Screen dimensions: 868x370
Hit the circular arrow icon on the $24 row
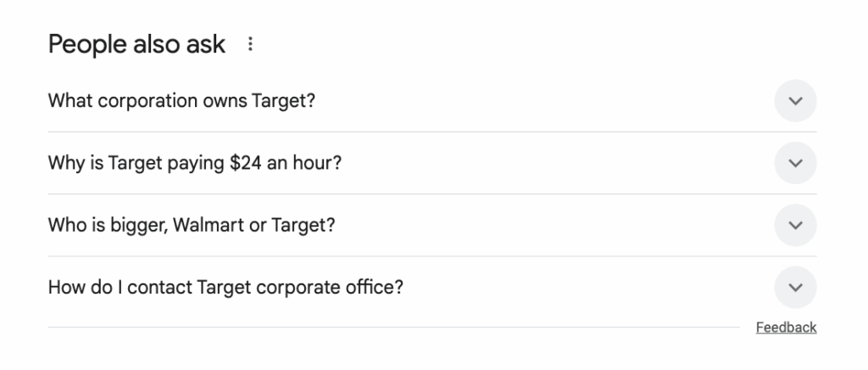(795, 163)
